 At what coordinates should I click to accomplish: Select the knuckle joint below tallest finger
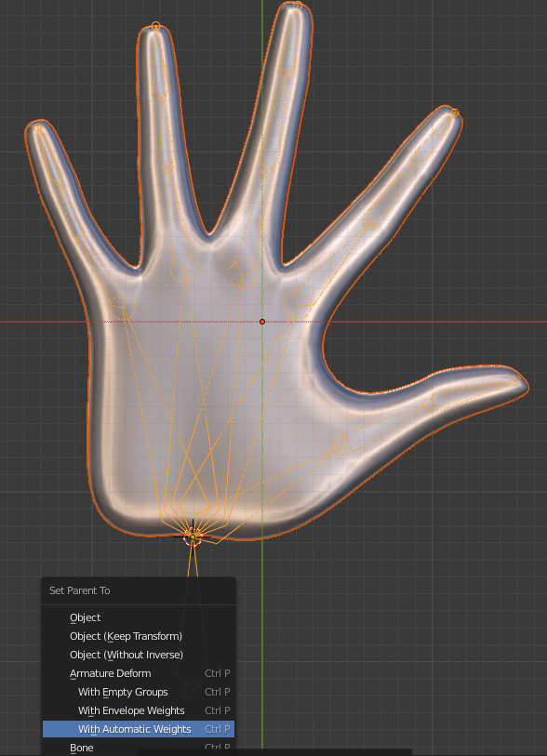coord(243,273)
